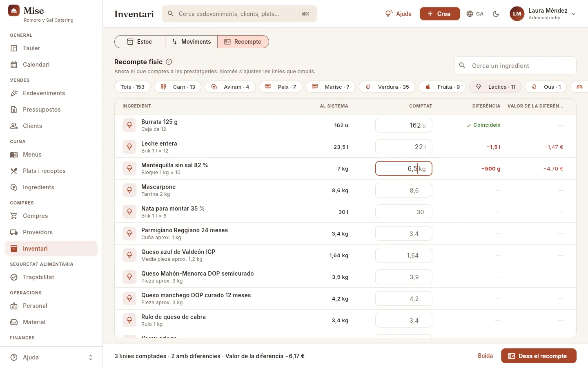Filter ingredients by Carn · 13 chip
Viewport: 588px width, 368px height.
178,87
